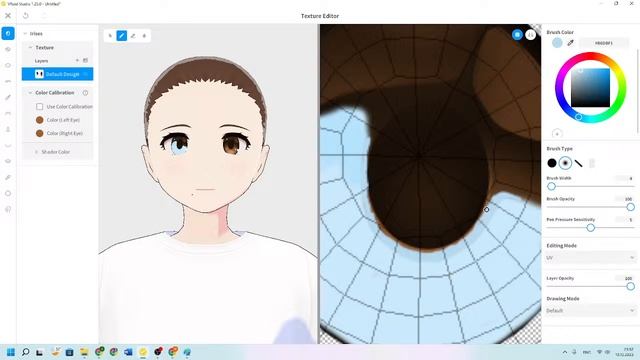The width and height of the screenshot is (640, 360).
Task: Select the Default Design layer
Action: (x=58, y=74)
